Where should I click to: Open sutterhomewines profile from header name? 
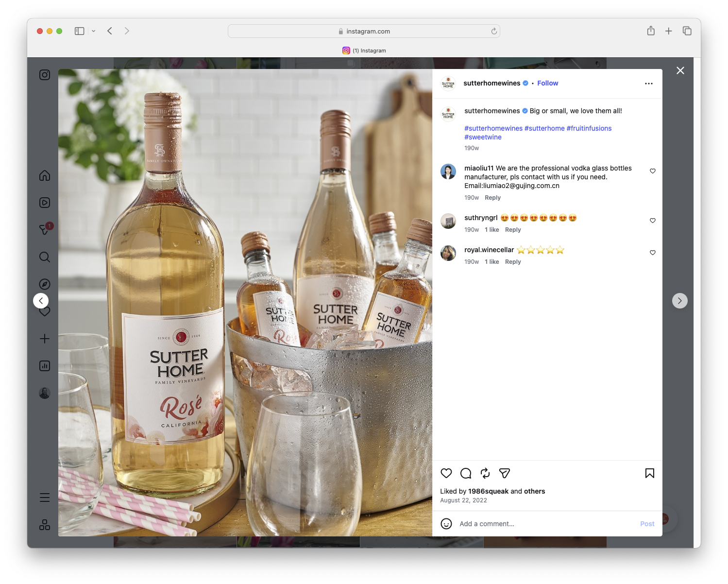[x=492, y=83]
